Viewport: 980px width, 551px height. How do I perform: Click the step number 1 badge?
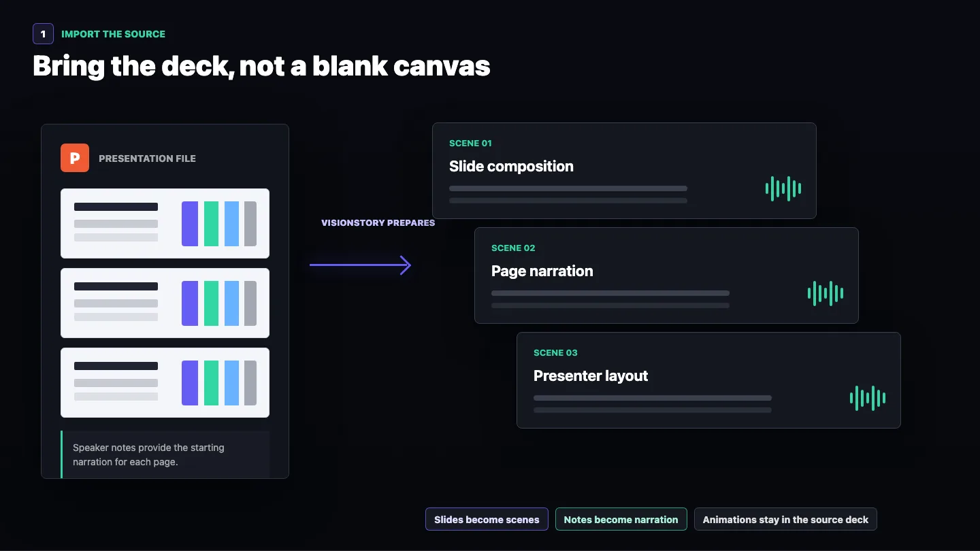point(43,33)
